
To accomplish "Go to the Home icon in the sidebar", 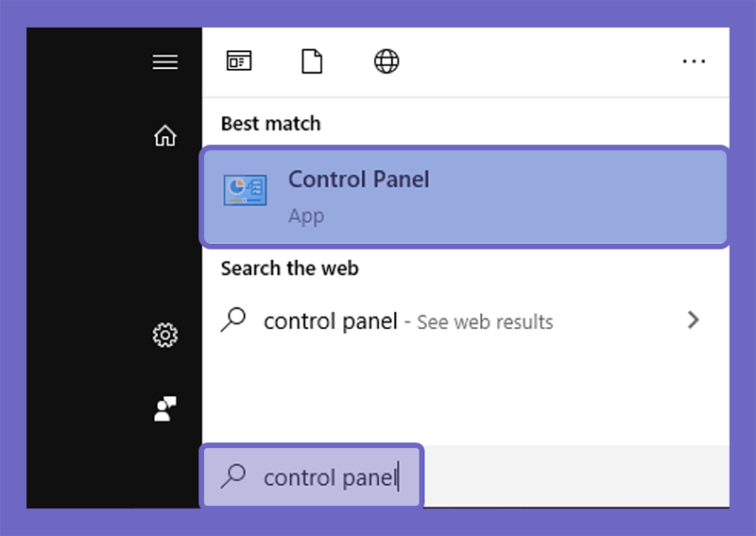I will [x=164, y=135].
